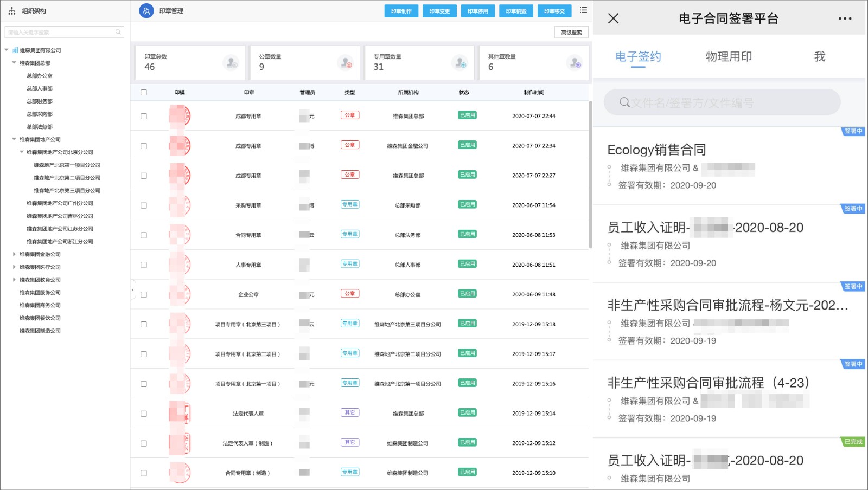Select 总部办公室 in the tree
The width and height of the screenshot is (868, 490).
(x=40, y=76)
